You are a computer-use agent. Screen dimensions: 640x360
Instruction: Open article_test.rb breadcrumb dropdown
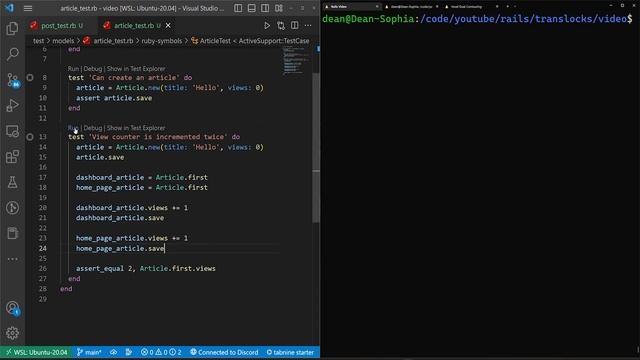tap(108, 41)
